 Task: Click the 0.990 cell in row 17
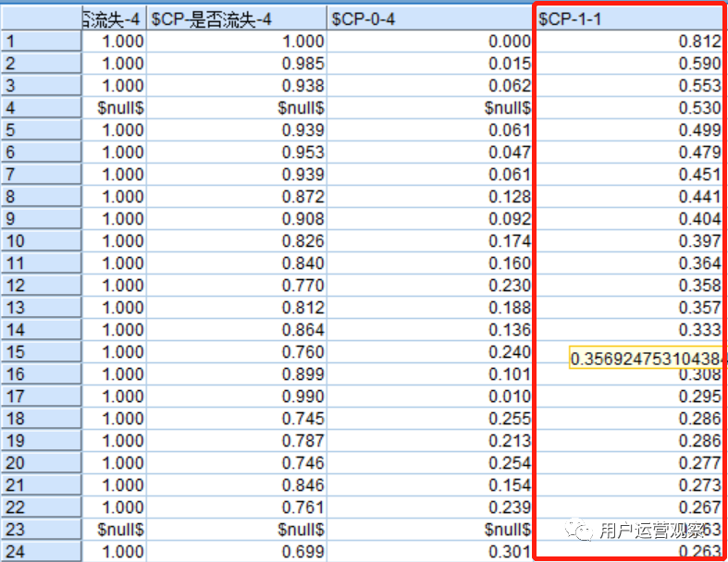pos(237,397)
